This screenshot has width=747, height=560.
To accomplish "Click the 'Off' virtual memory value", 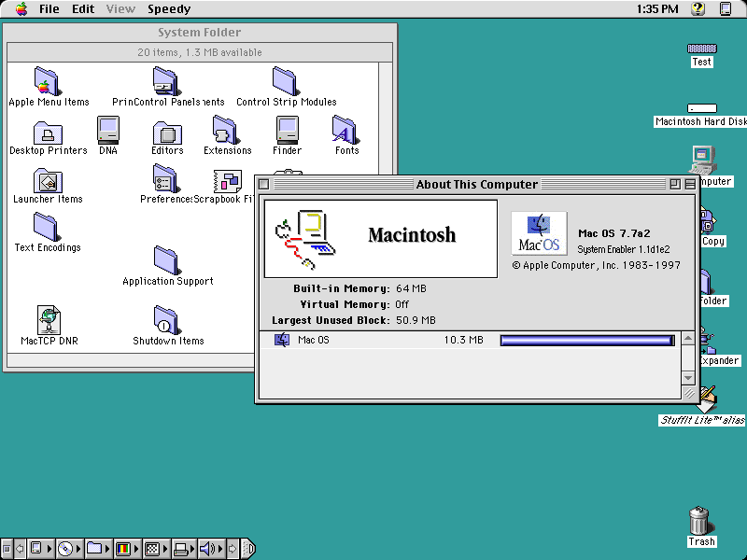I will click(402, 304).
